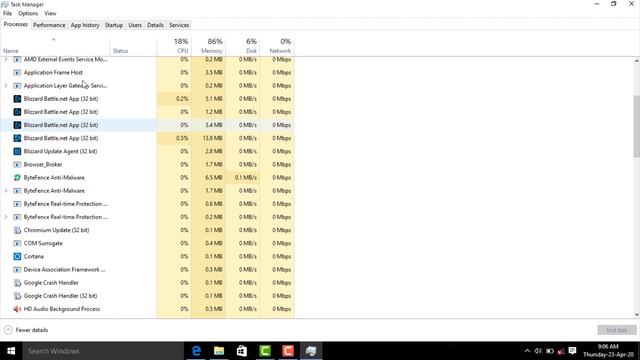Screen dimensions: 640x360
Task: Expand the AMD External Events Service process
Action: 6,60
